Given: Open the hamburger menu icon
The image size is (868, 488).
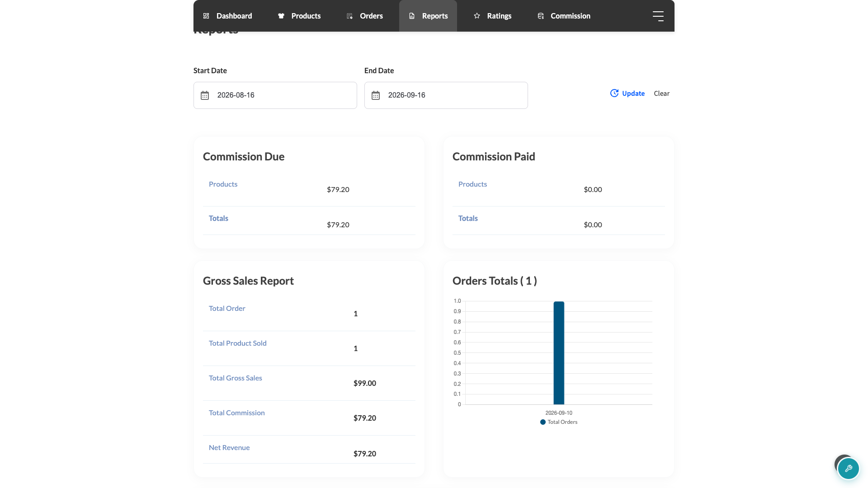Looking at the screenshot, I should (658, 16).
